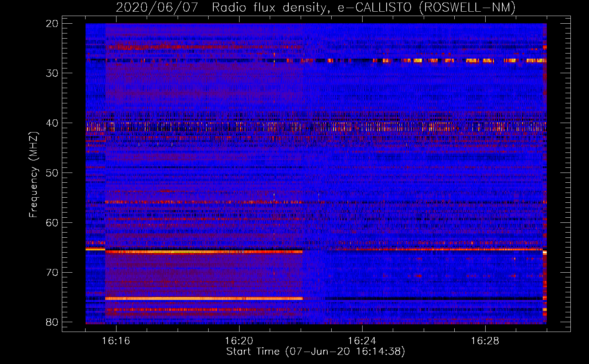Viewport: 589px width, 364px height.
Task: Click the 40 MHz frequency tick label
Action: (x=52, y=123)
